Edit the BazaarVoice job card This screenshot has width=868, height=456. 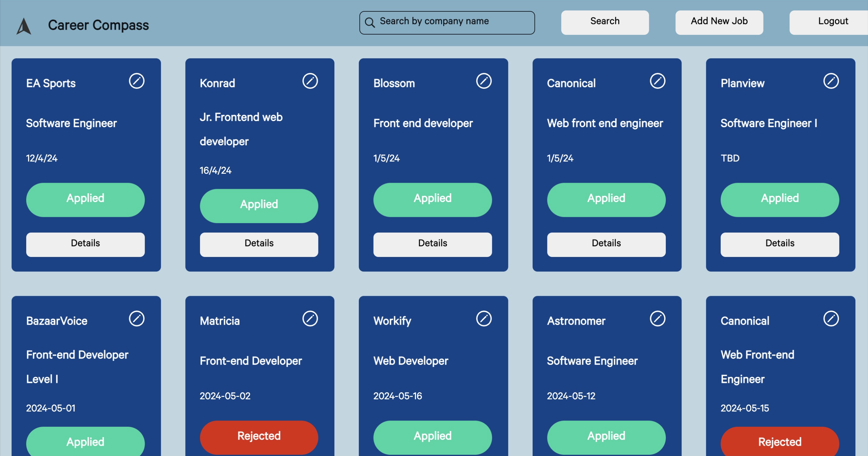click(x=137, y=319)
